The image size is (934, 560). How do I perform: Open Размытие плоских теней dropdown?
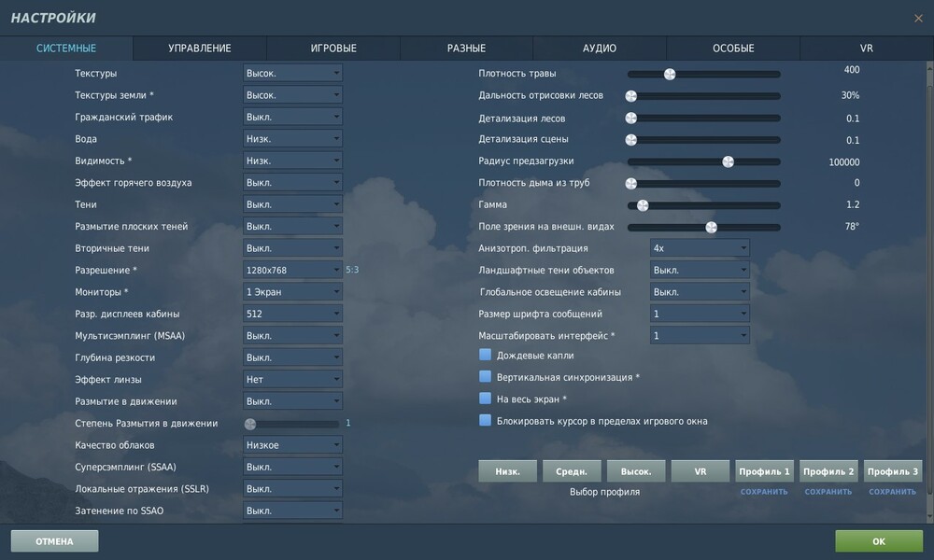point(292,227)
